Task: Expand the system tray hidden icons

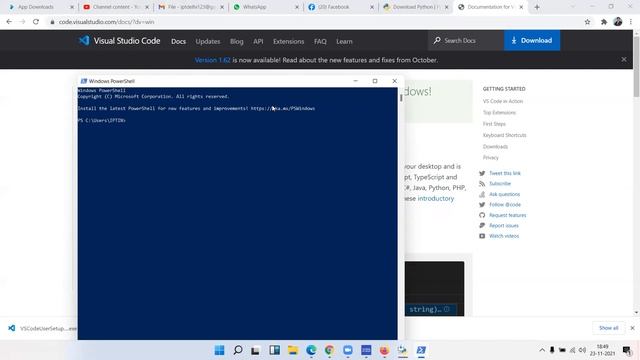Action: (x=542, y=350)
